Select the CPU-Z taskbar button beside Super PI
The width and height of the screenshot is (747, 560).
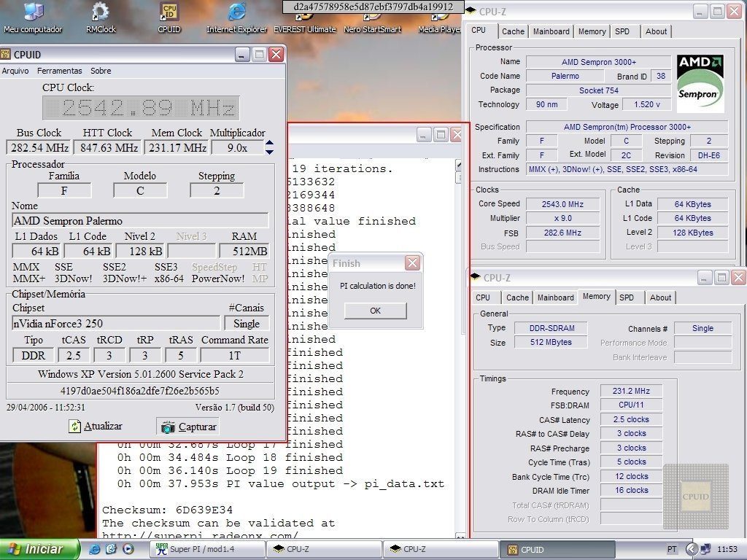[x=324, y=549]
